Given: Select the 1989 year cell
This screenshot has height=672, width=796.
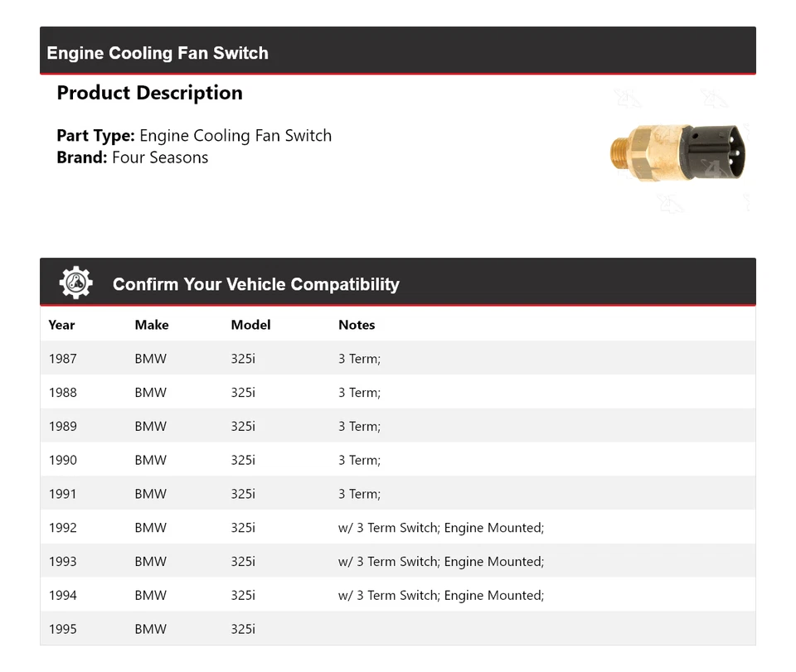Looking at the screenshot, I should [x=62, y=427].
